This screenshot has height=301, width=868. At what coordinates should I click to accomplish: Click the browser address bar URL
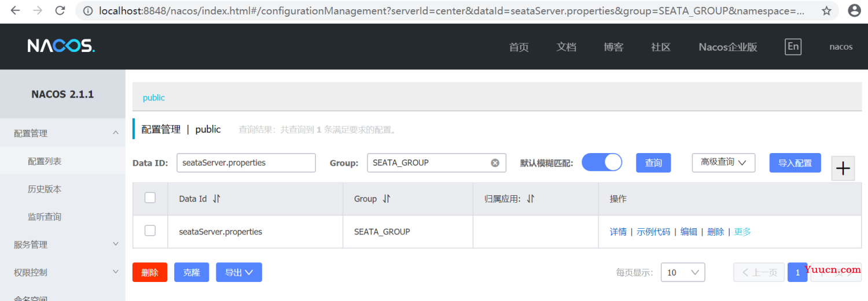click(451, 10)
